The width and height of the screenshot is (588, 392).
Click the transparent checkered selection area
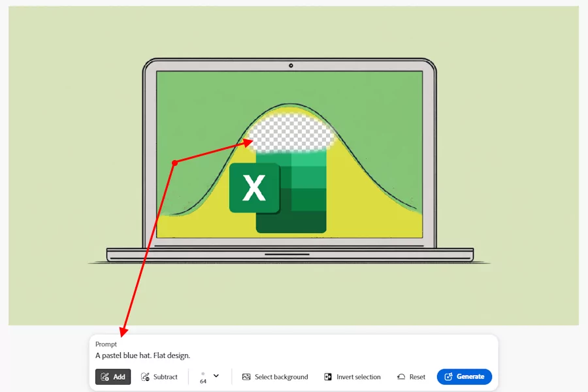click(294, 134)
